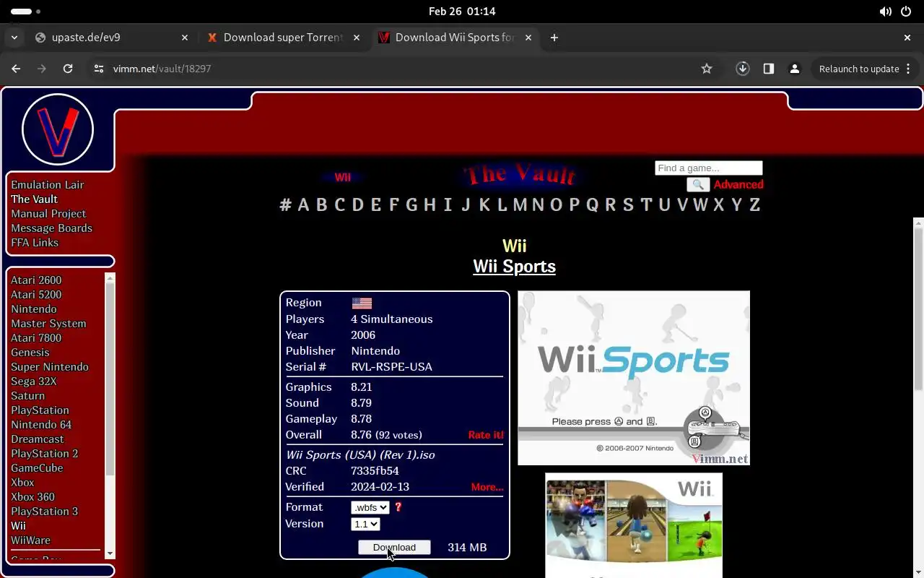Click the clock Feb 26 01:14
924x578 pixels.
462,12
